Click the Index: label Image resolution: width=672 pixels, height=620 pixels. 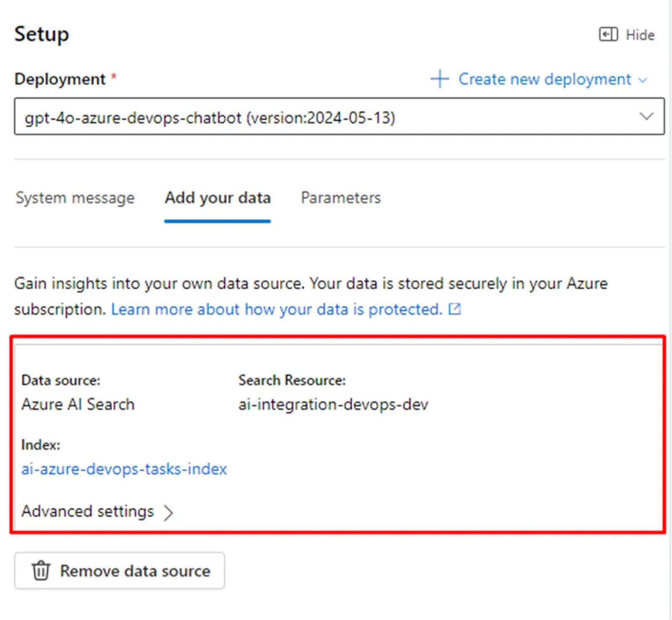click(x=41, y=445)
